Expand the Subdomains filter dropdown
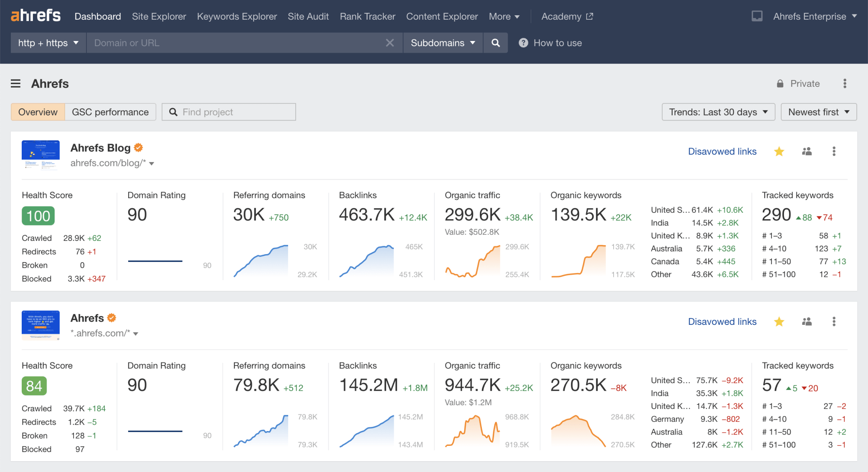This screenshot has height=472, width=868. pyautogui.click(x=443, y=43)
